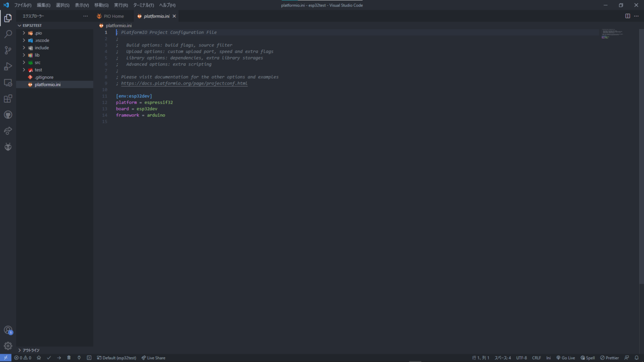Image resolution: width=644 pixels, height=362 pixels.
Task: Show errors and warnings count
Action: click(x=23, y=358)
